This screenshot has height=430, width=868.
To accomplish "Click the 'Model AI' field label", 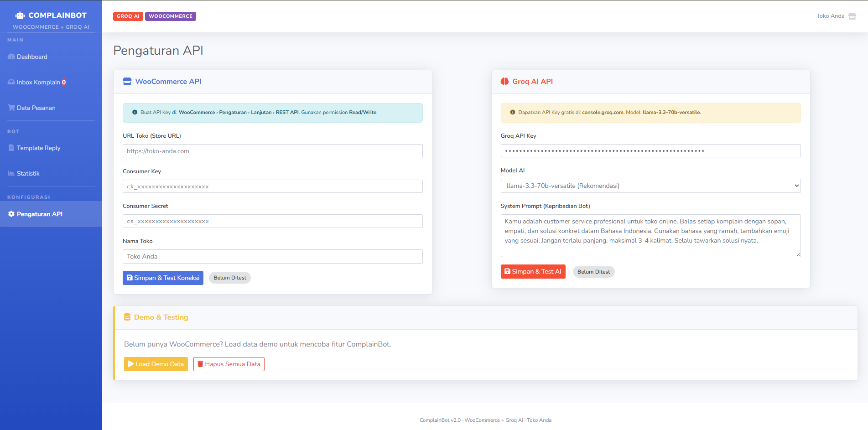I will click(x=513, y=171).
